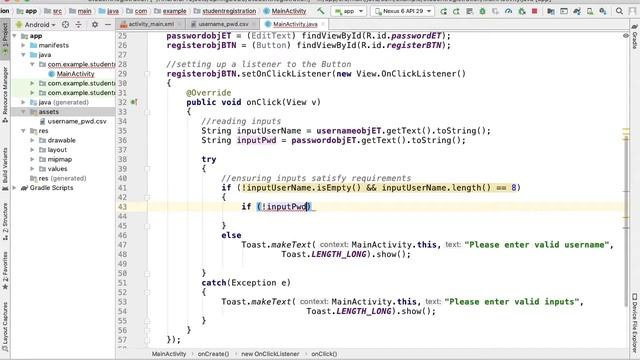Click the Profile app gauge icon

508,11
